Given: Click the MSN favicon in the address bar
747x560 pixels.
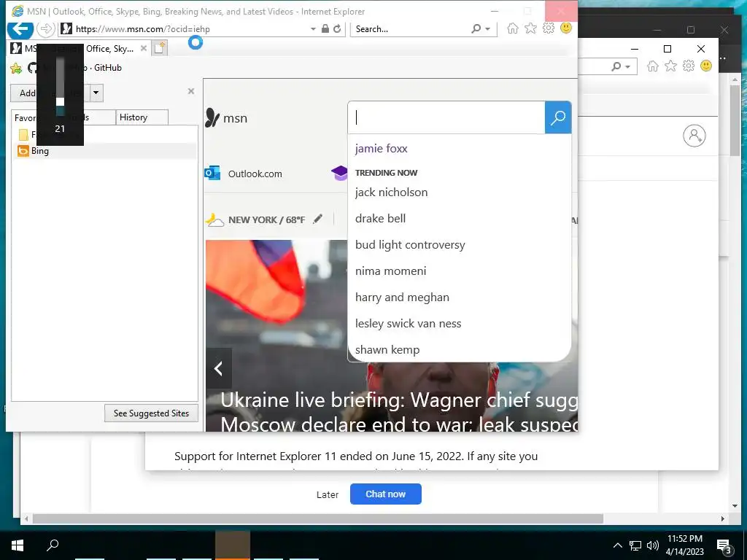Looking at the screenshot, I should pos(66,29).
